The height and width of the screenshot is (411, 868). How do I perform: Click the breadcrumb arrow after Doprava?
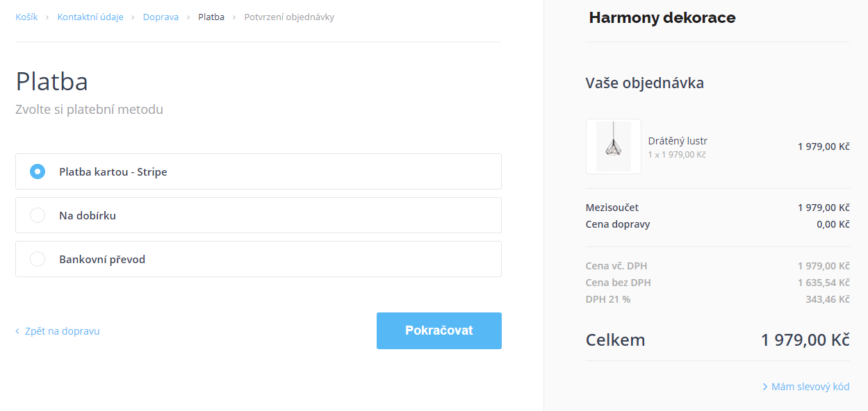click(x=188, y=17)
